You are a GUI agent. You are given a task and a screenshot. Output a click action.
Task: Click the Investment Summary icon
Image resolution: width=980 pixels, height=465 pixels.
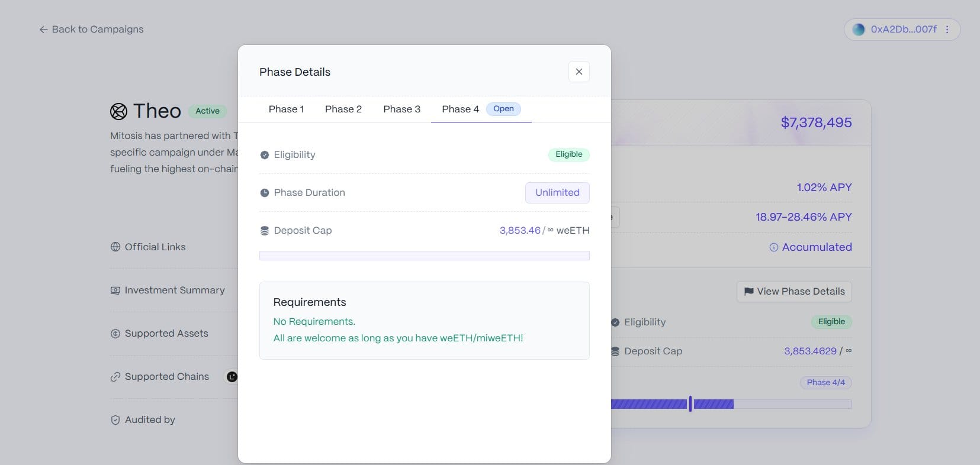[115, 290]
